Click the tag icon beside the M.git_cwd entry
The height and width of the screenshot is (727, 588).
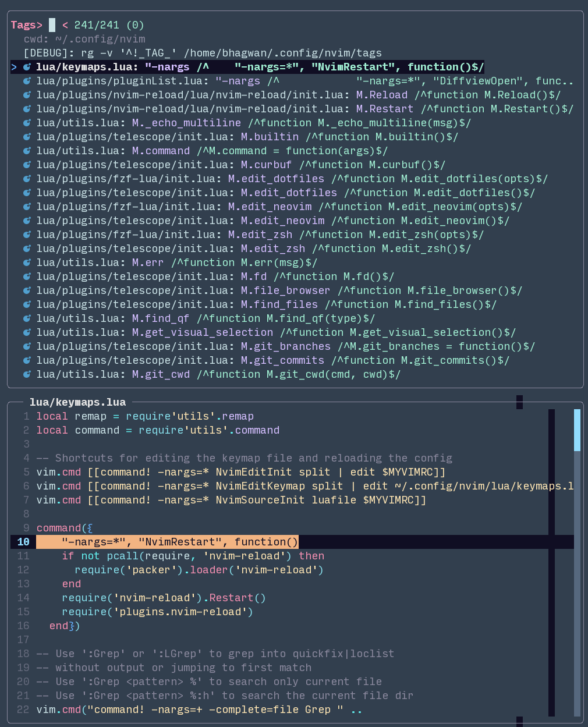click(x=27, y=374)
